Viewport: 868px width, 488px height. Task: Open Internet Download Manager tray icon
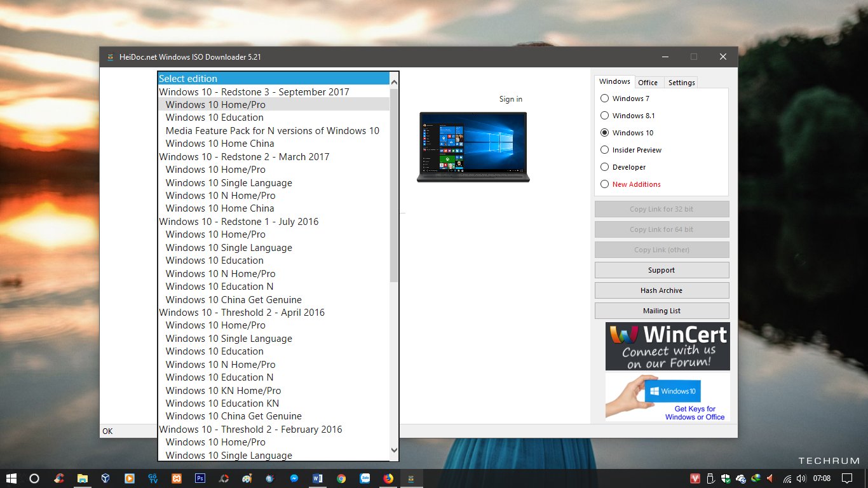[x=756, y=478]
